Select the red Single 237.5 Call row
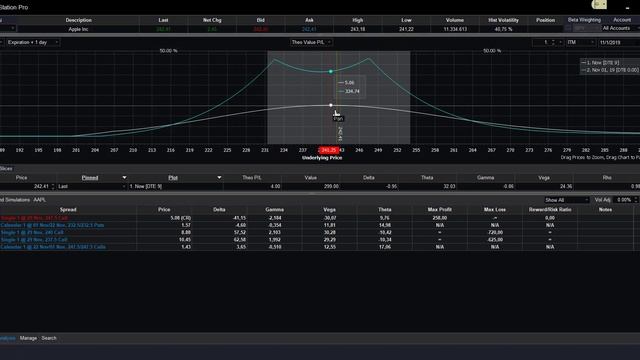 34,218
